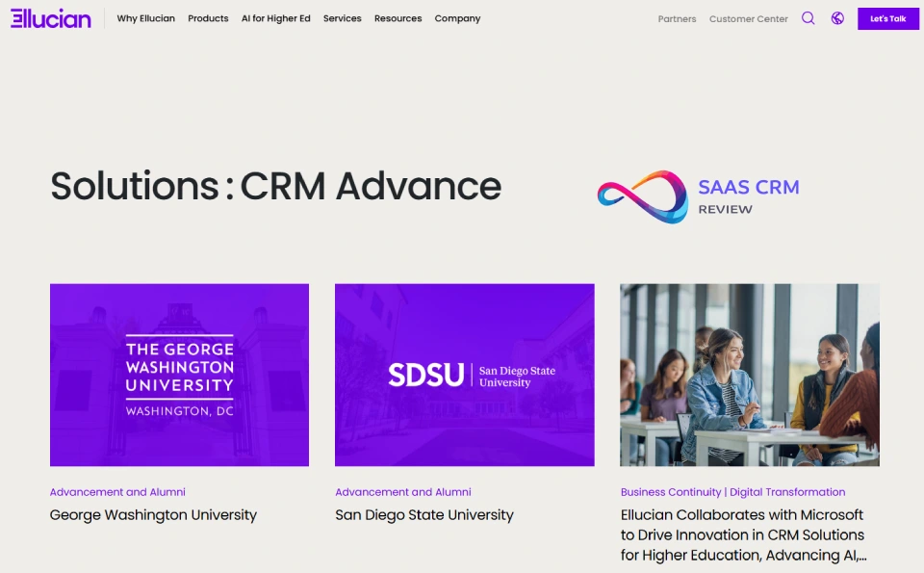Screen dimensions: 924x573
Task: Open the search magnifier icon
Action: click(808, 18)
